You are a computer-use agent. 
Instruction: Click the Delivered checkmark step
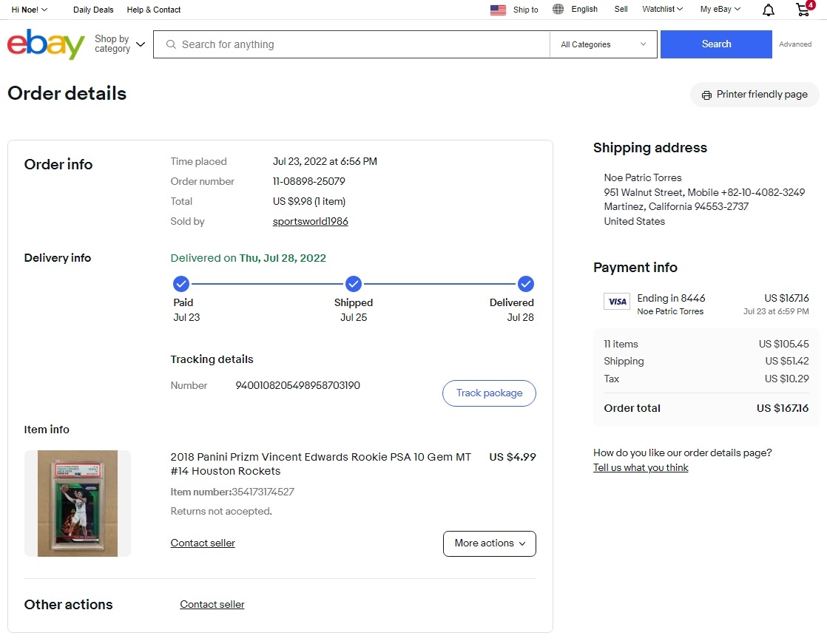point(525,283)
